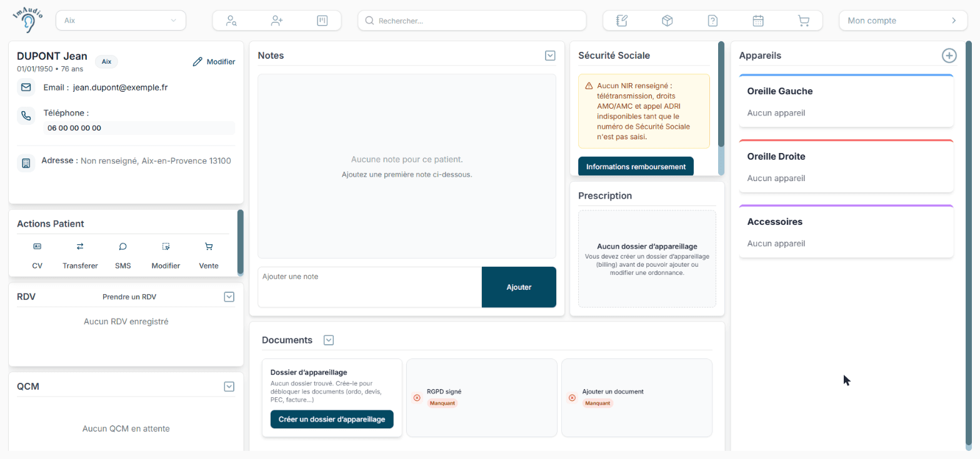Click the 3D box stock icon
This screenshot has width=980, height=459.
[667, 21]
